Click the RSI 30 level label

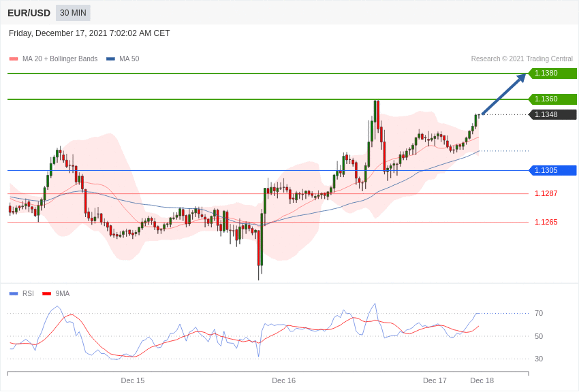(539, 359)
